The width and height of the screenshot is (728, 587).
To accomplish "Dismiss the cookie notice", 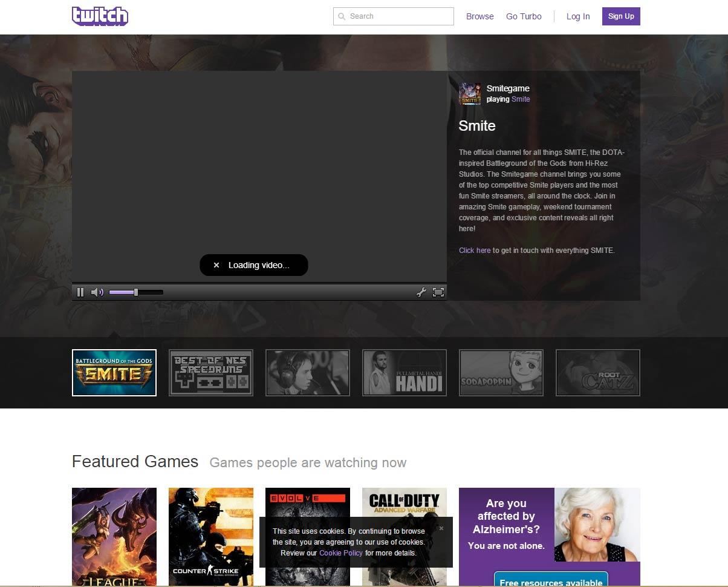I will [441, 528].
